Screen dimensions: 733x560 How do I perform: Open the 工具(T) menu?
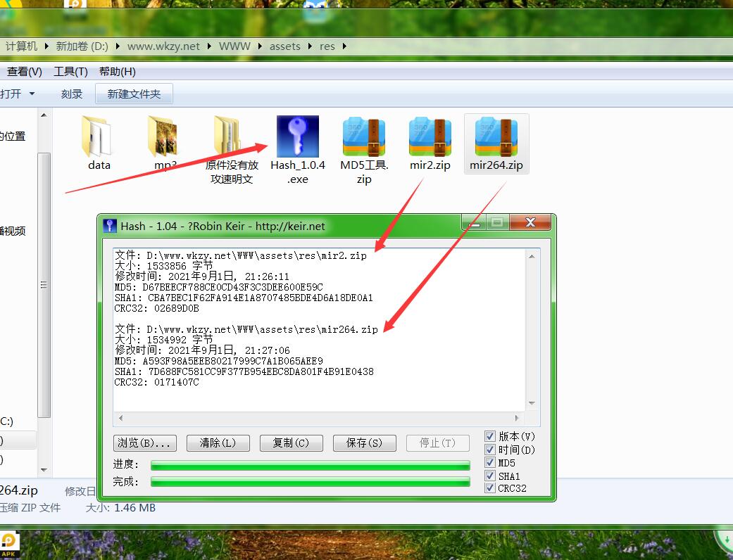pos(70,72)
